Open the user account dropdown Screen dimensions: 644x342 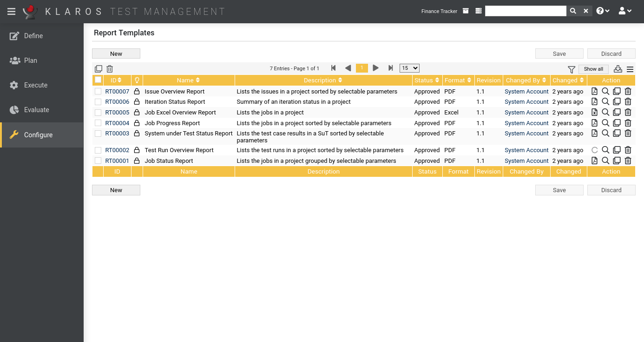(625, 10)
